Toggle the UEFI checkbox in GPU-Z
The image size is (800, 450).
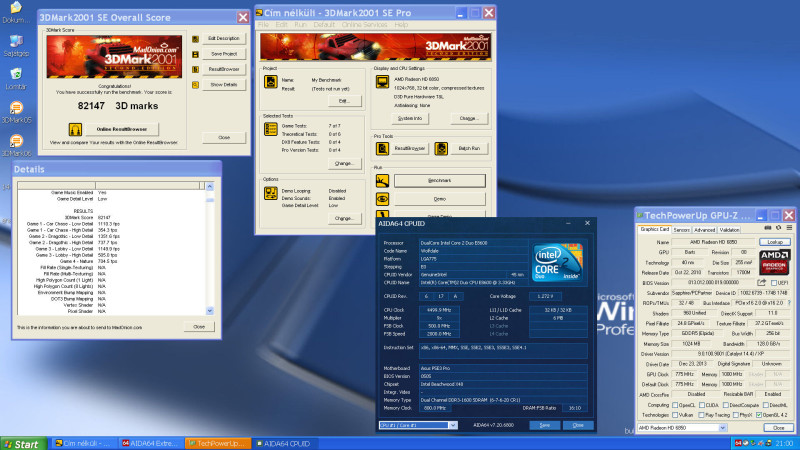(x=774, y=283)
